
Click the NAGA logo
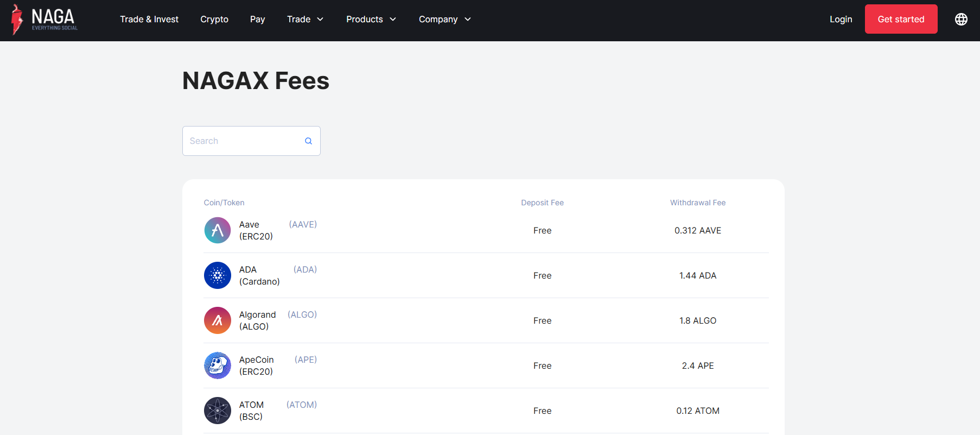pos(44,20)
